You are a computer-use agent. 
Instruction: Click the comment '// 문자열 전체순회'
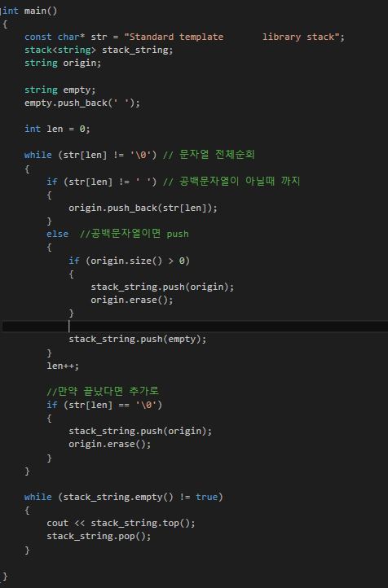click(209, 155)
